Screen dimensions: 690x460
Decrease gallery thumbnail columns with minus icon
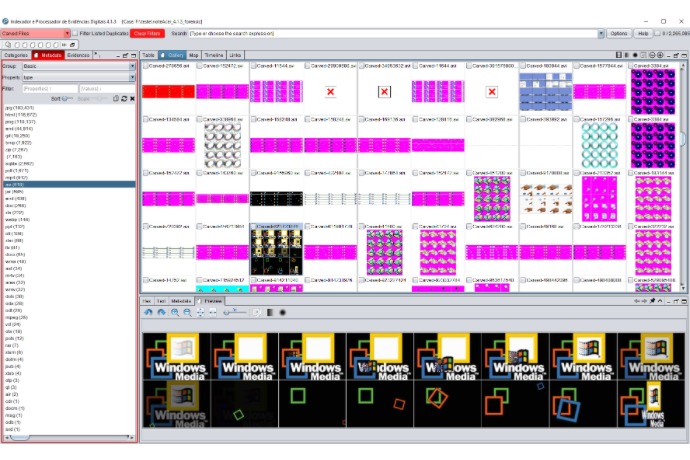(x=652, y=55)
